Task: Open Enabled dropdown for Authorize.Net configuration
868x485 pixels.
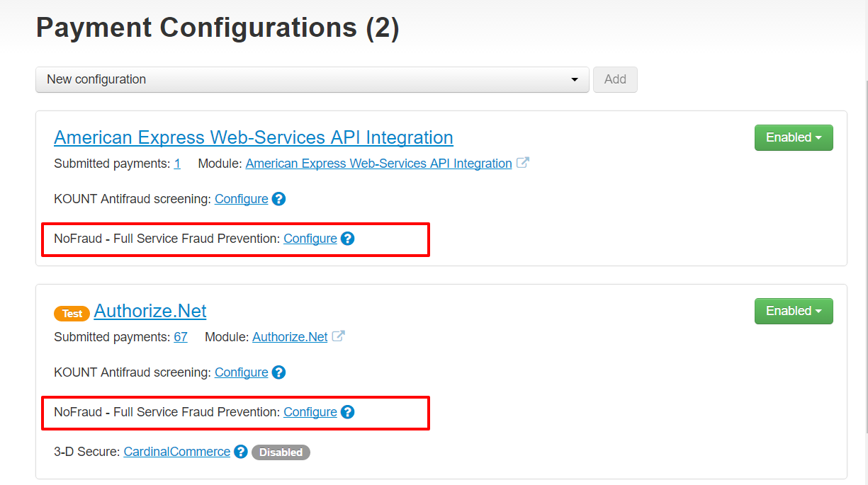Action: point(794,311)
